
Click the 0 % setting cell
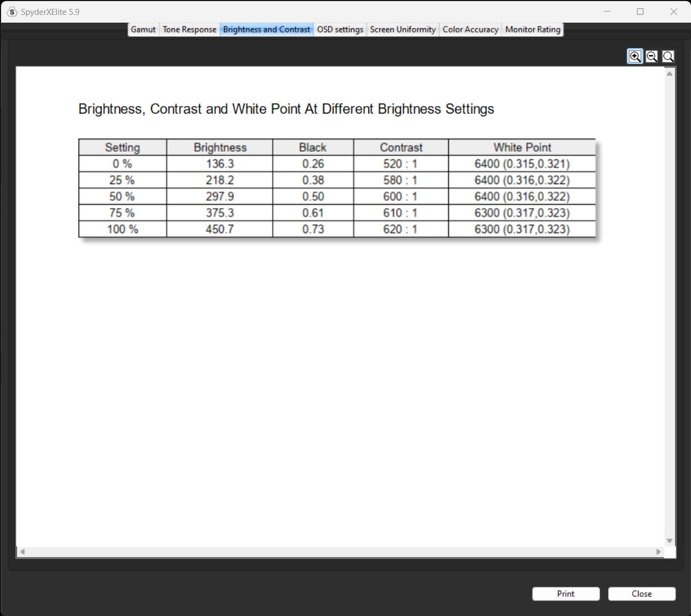click(123, 164)
